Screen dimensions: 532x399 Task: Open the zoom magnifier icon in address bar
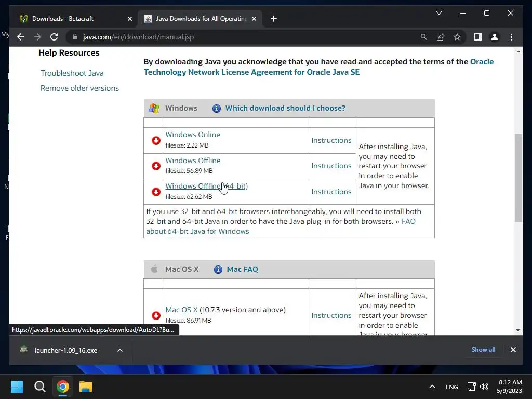[x=424, y=37]
